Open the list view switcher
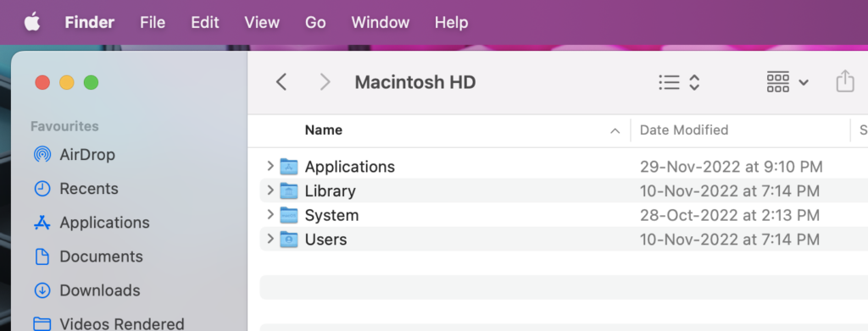 point(679,82)
